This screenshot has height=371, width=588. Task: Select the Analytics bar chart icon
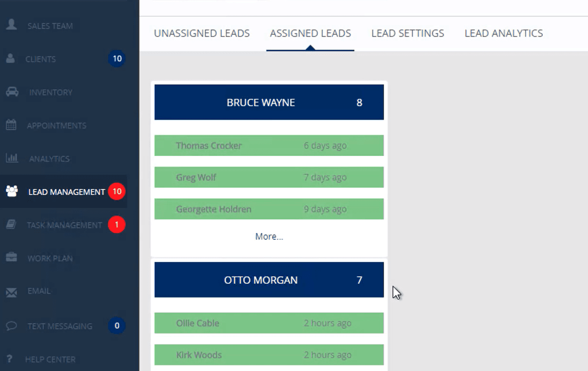coord(11,158)
